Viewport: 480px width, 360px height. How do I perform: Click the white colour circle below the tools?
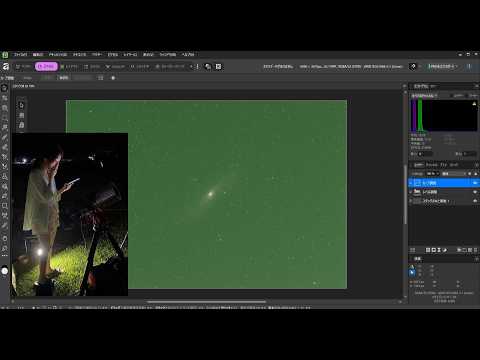[x=5, y=271]
